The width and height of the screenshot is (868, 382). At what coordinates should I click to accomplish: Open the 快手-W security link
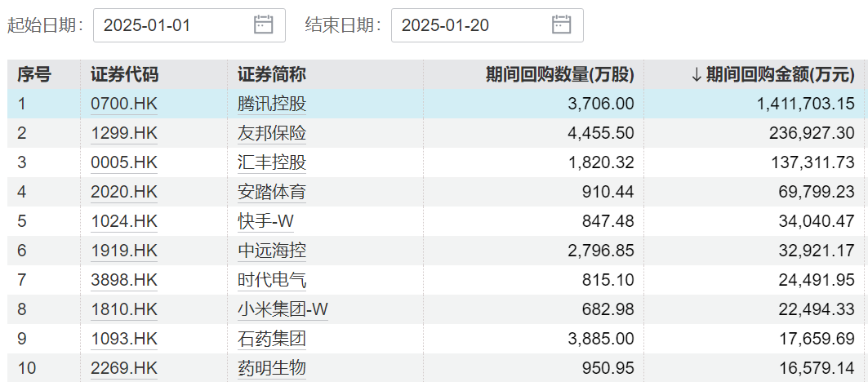coord(265,221)
